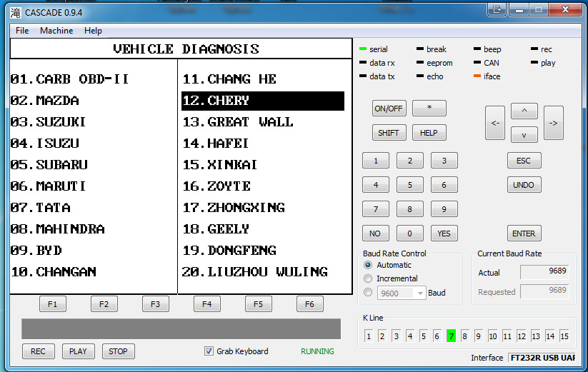Select K Line pin 3
588x372 pixels.
coord(396,336)
